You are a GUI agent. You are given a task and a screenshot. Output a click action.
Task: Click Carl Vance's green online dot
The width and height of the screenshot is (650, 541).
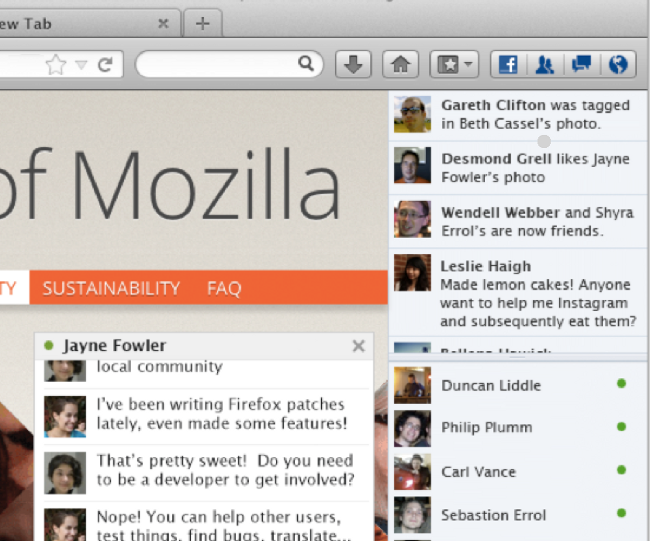click(621, 470)
